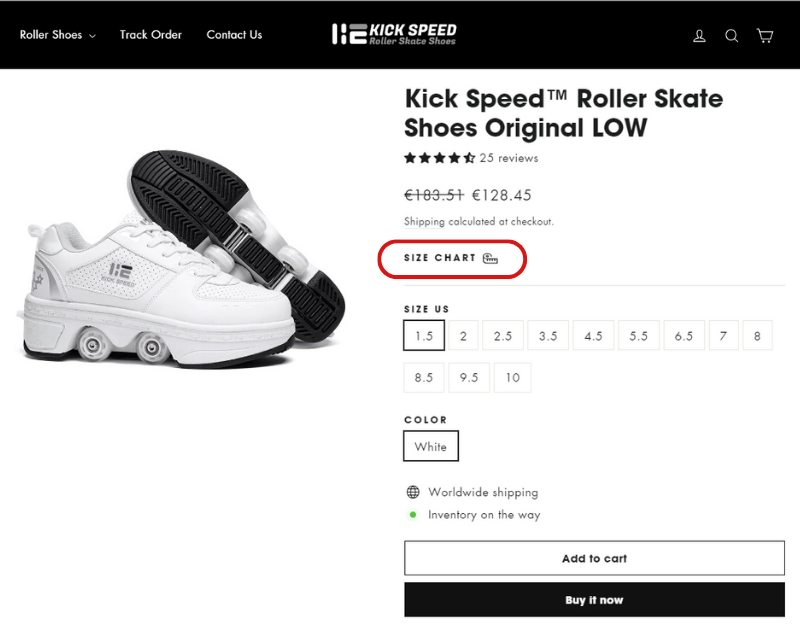Open the 25 reviews link
The height and width of the screenshot is (630, 800).
coord(509,158)
